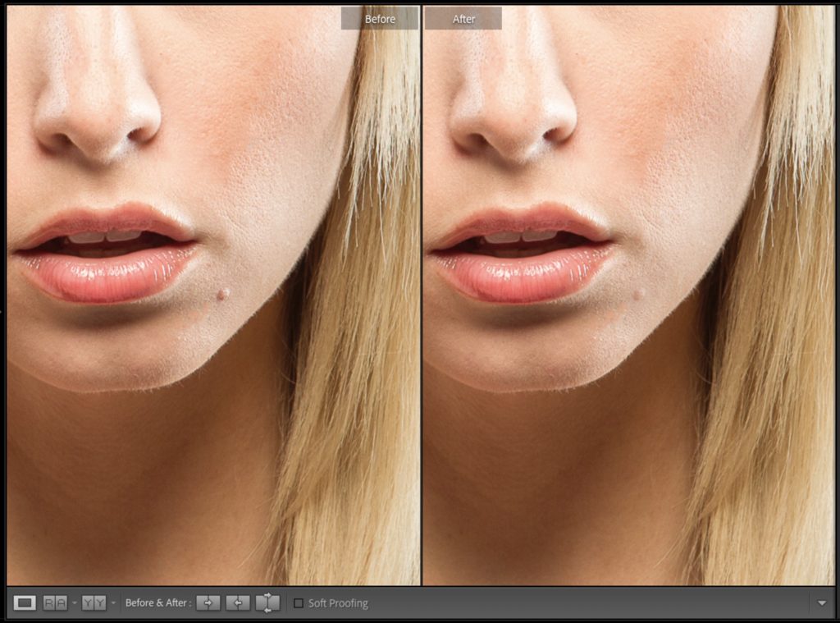Image resolution: width=840 pixels, height=623 pixels.
Task: Click the 'Before & After :' toolbar label
Action: click(x=157, y=602)
